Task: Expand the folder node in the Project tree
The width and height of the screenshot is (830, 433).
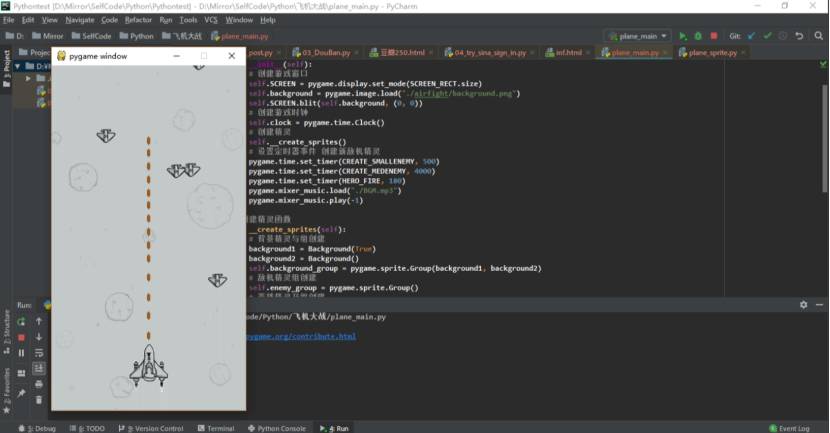Action: pyautogui.click(x=29, y=78)
